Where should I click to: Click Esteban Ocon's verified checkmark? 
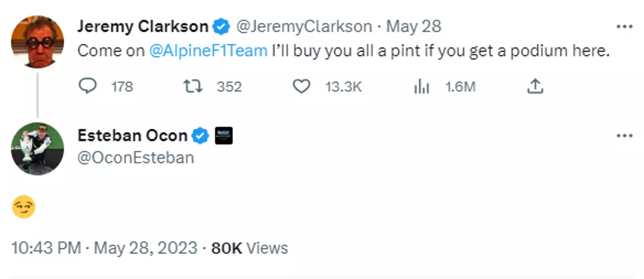[x=200, y=135]
